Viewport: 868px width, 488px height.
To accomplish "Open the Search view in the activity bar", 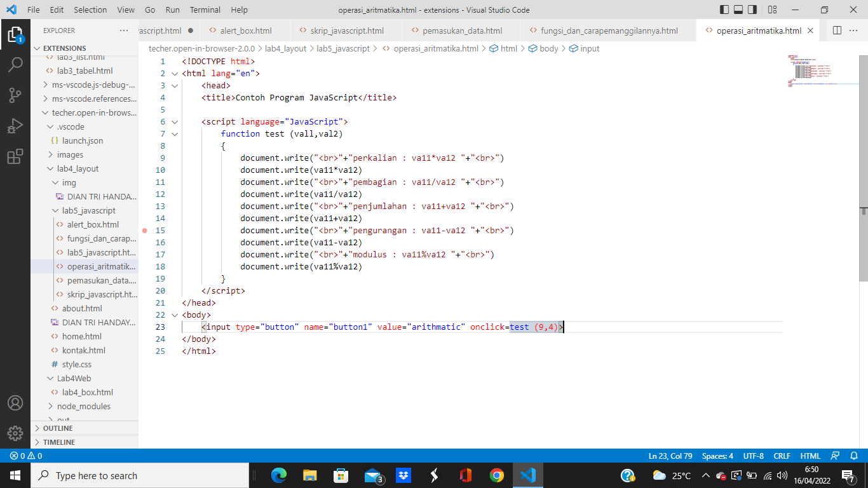I will click(15, 63).
